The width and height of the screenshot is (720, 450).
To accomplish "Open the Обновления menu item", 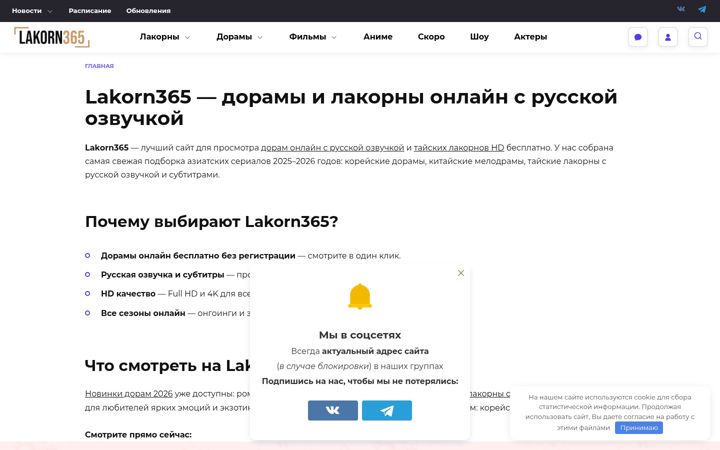I will (x=148, y=11).
